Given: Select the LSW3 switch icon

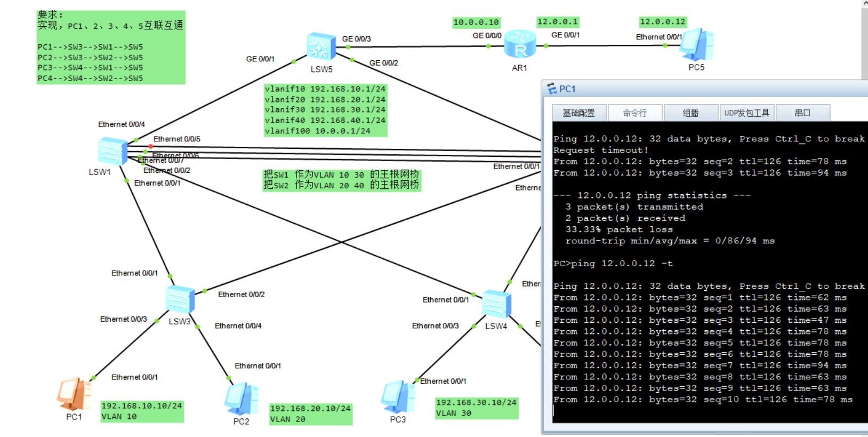Looking at the screenshot, I should point(180,299).
